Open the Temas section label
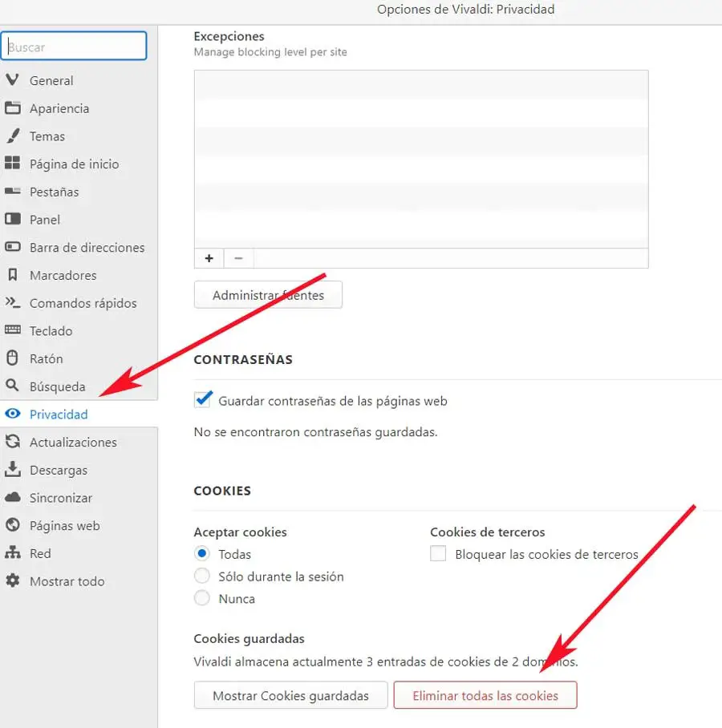The width and height of the screenshot is (722, 728). click(x=47, y=136)
